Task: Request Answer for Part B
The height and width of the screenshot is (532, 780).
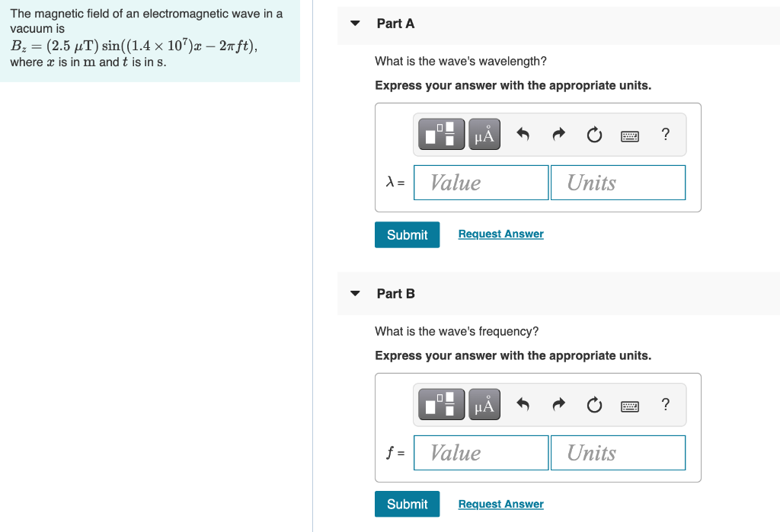Action: coord(500,504)
